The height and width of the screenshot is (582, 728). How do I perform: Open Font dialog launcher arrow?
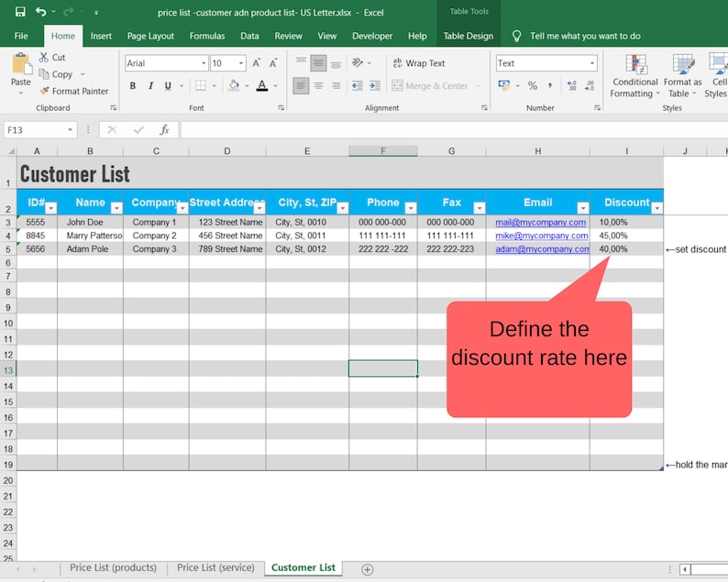[x=281, y=107]
